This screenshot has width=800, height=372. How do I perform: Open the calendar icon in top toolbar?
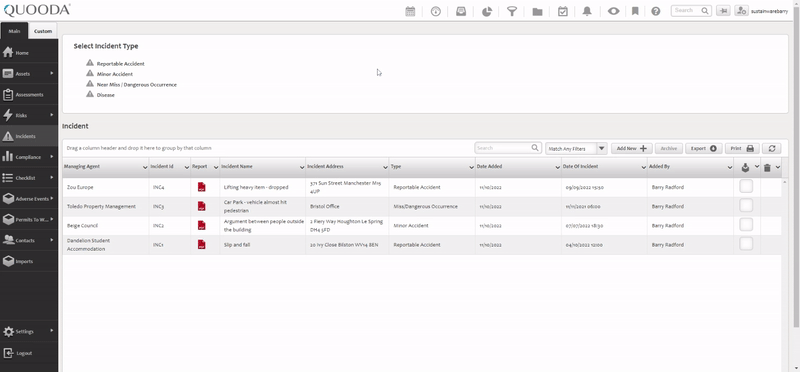pos(410,11)
